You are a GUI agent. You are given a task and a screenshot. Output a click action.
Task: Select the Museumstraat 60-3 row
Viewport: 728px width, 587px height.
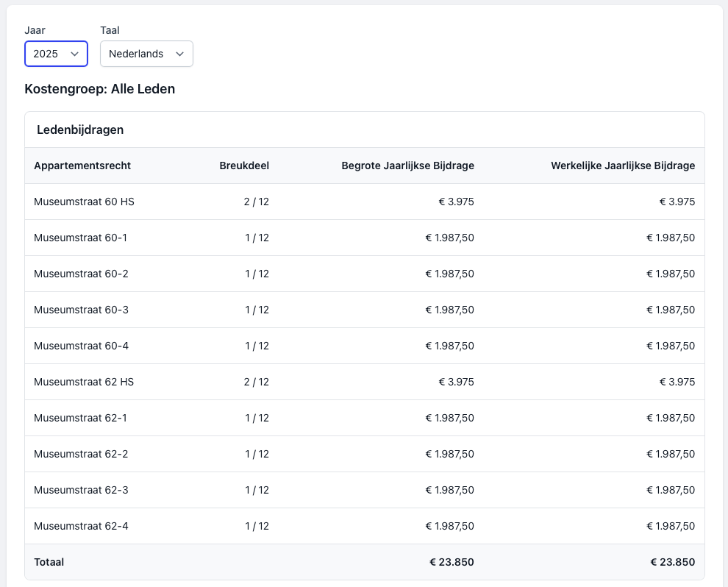tap(81, 310)
